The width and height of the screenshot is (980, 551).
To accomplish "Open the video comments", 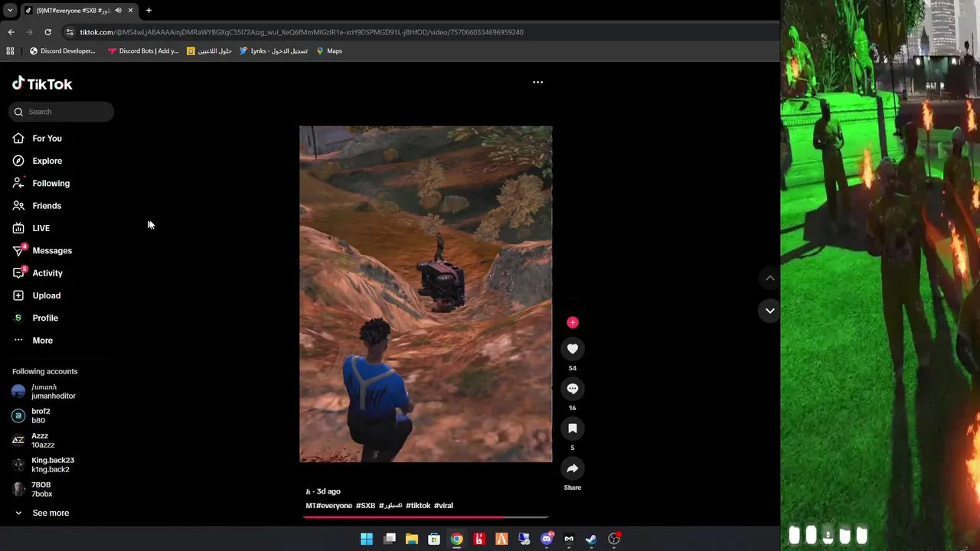I will pyautogui.click(x=573, y=389).
